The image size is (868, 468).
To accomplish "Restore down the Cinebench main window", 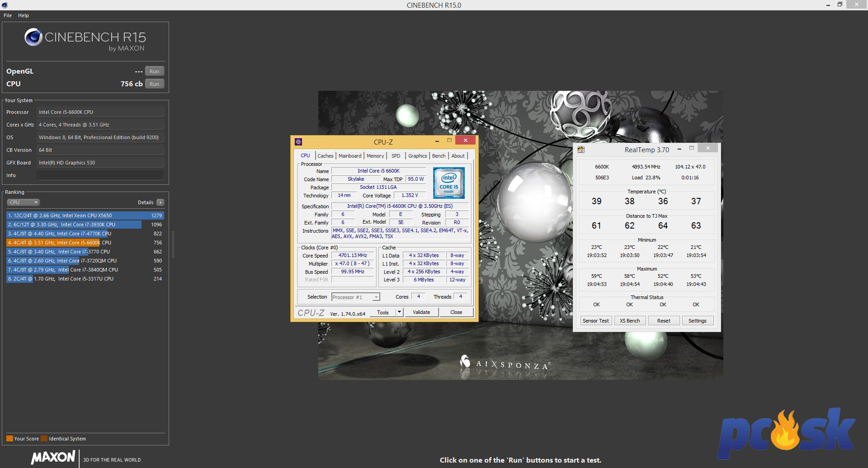I will point(840,5).
